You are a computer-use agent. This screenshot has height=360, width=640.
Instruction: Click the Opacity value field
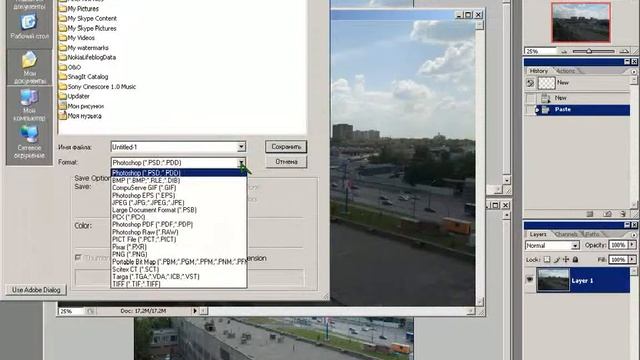click(618, 245)
